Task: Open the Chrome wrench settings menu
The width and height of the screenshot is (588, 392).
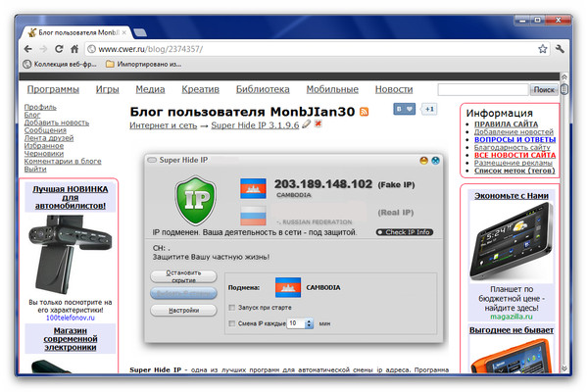Action: click(x=562, y=48)
